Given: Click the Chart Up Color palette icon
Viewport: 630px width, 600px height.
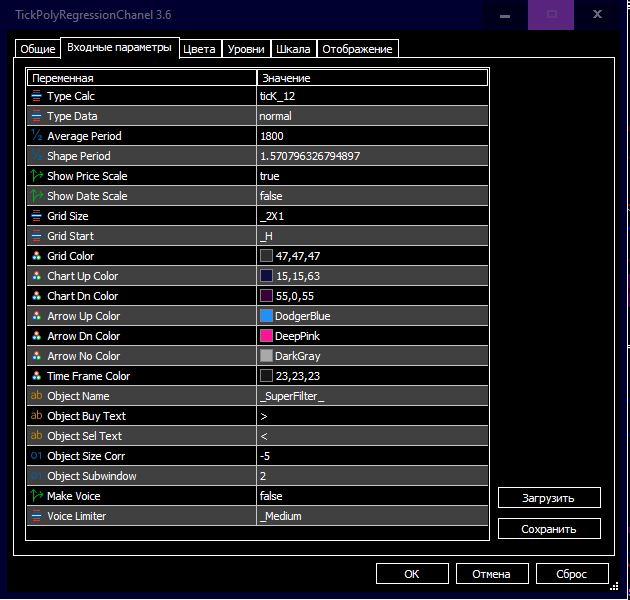Looking at the screenshot, I should (37, 276).
